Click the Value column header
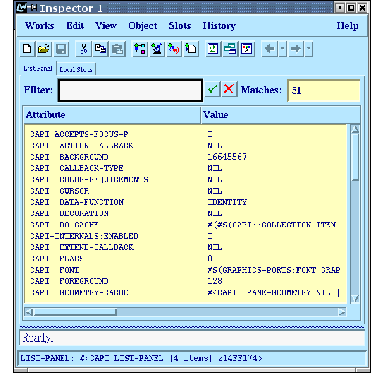This screenshot has height=378, width=379. point(281,115)
